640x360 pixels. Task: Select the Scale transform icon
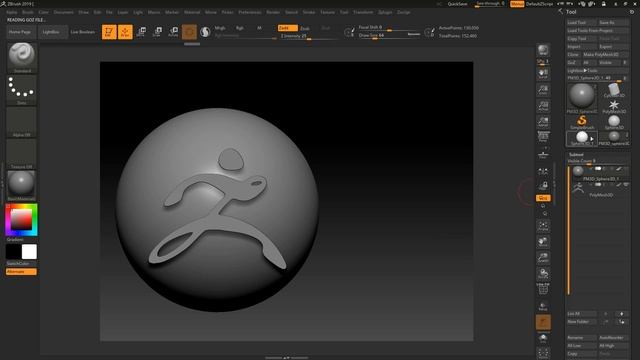(157, 32)
